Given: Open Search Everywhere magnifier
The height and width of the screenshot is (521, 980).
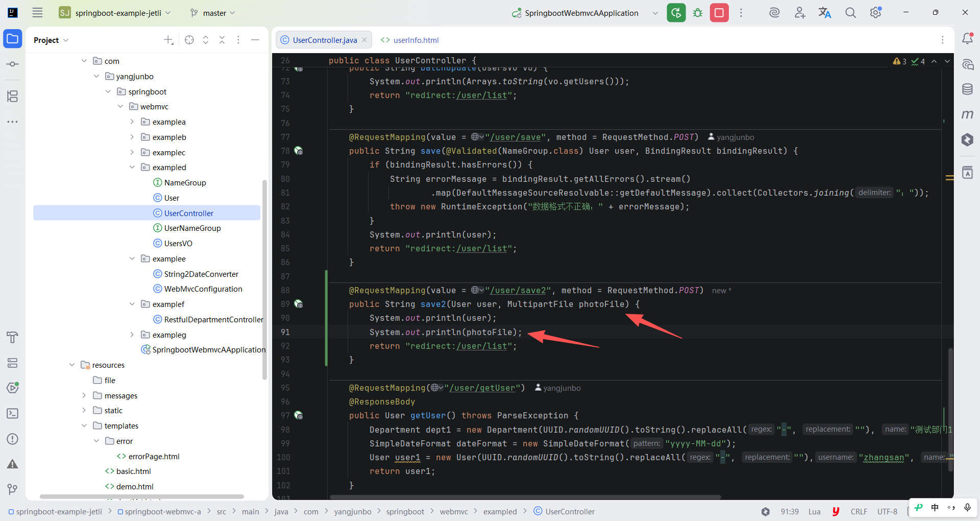Looking at the screenshot, I should tap(850, 13).
